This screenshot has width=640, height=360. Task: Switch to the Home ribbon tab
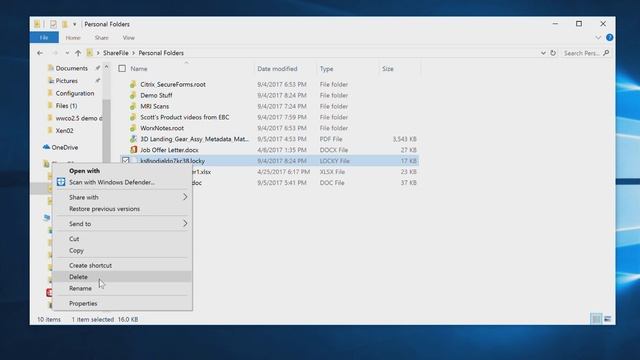click(x=73, y=38)
